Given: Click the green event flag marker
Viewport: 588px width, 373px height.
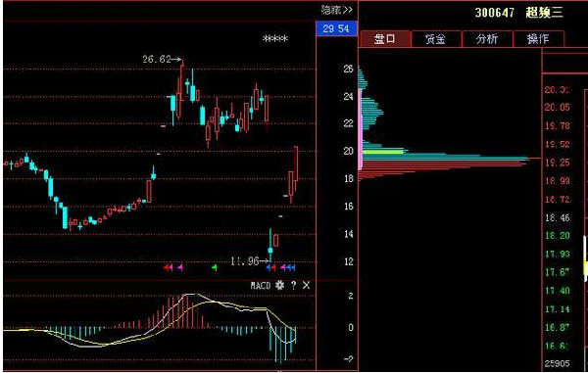Looking at the screenshot, I should pos(214,267).
